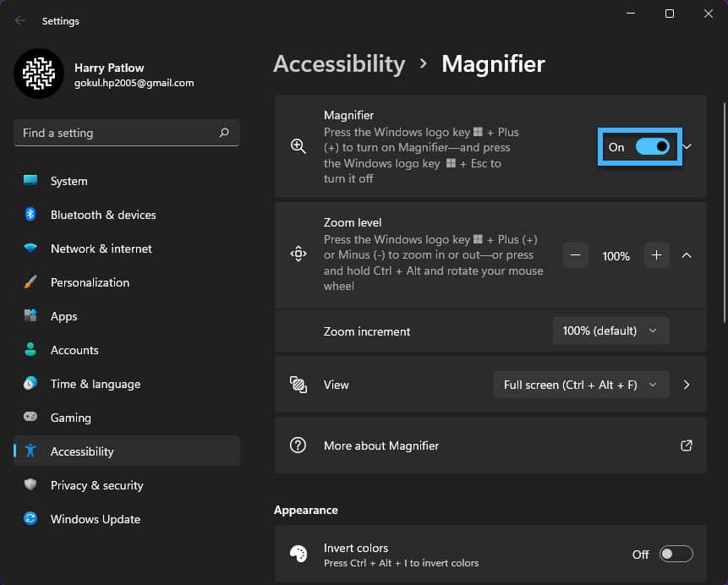Turn off the Magnifier toggle

[x=652, y=147]
